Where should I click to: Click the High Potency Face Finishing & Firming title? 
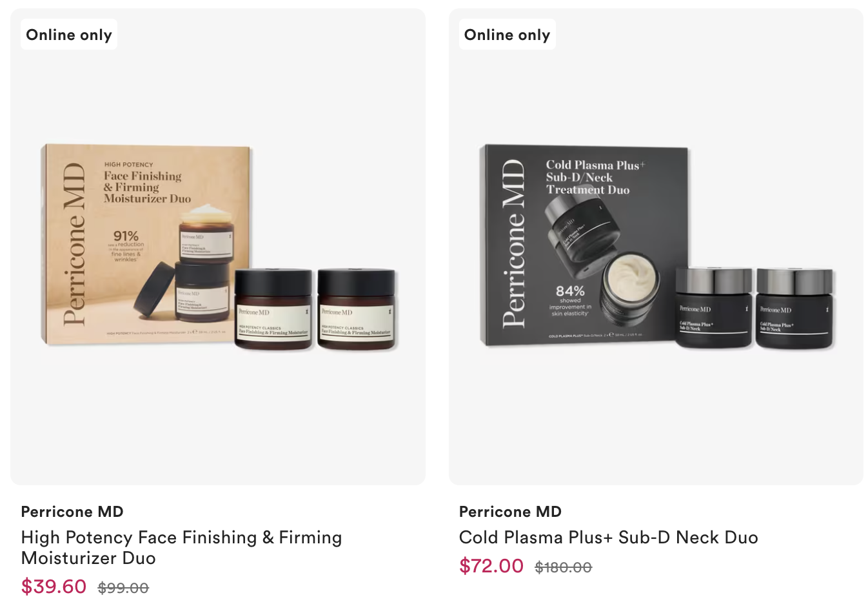pos(181,547)
